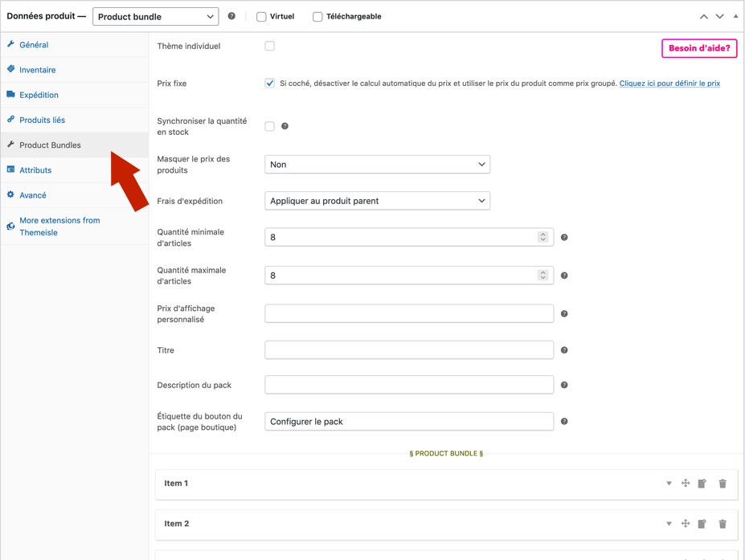
Task: Click the trash icon on Item 1
Action: click(722, 484)
